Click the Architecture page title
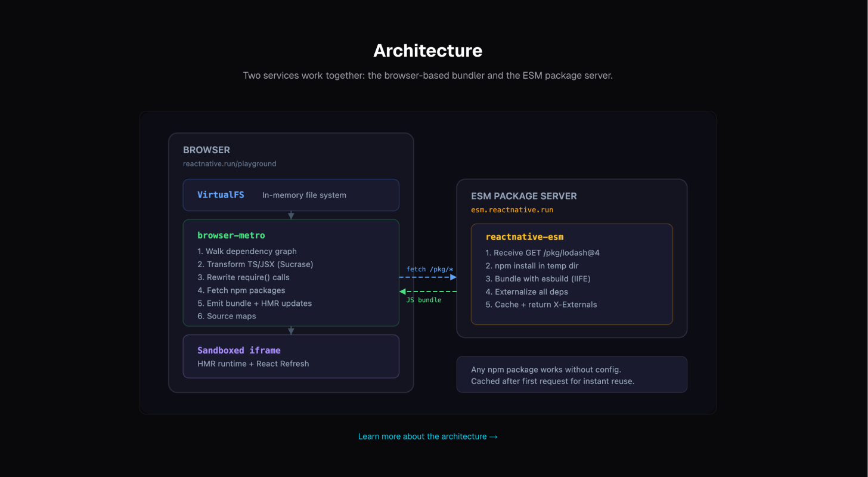 [x=427, y=51]
